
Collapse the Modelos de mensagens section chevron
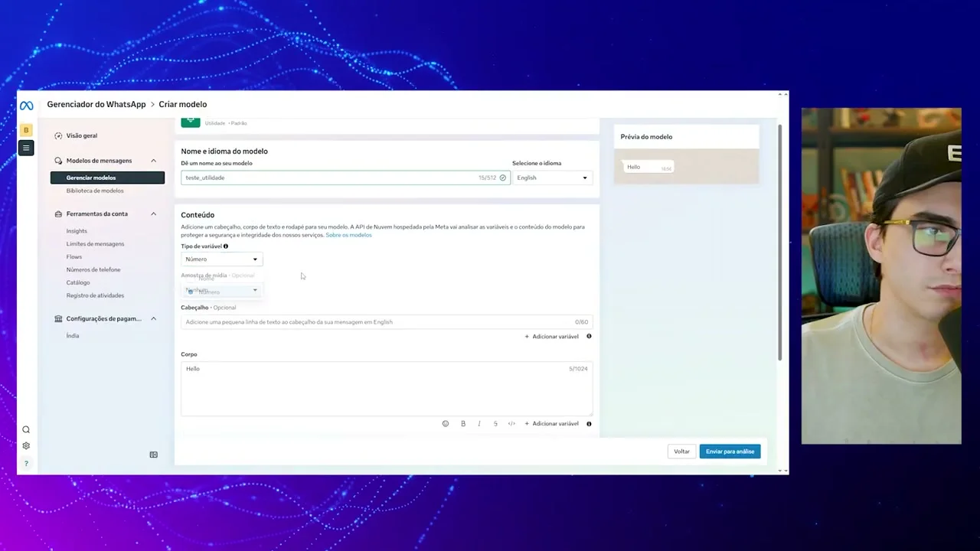point(154,161)
